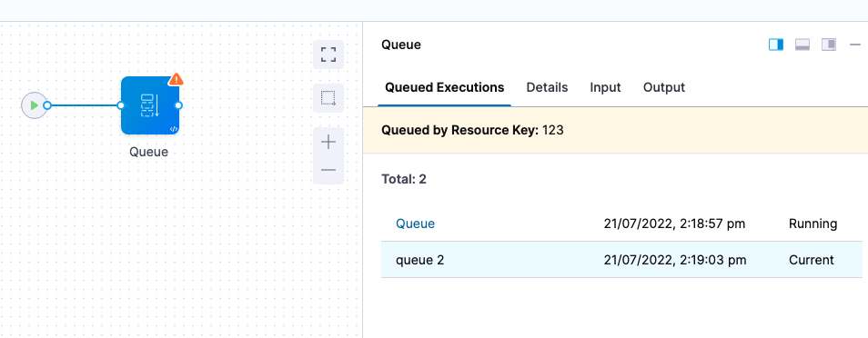
Task: View the Output tab
Action: (x=663, y=87)
